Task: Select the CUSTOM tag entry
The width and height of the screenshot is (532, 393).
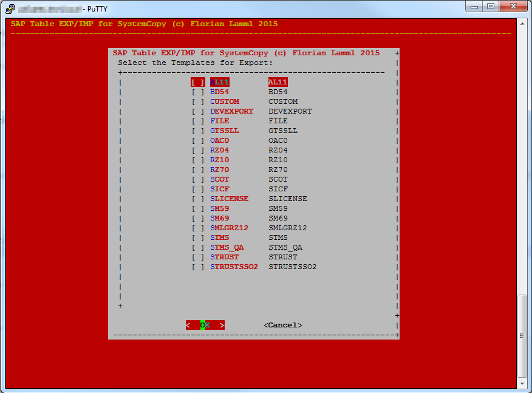Action: point(225,101)
